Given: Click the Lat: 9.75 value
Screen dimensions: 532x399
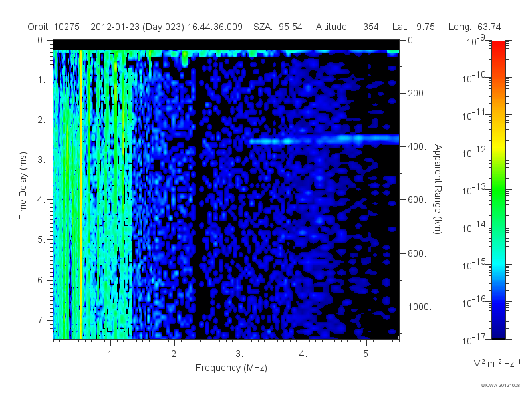Looking at the screenshot, I should [413, 27].
